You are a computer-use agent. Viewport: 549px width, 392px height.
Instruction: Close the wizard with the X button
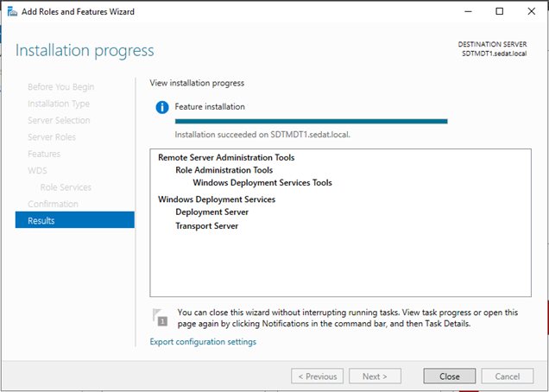[531, 11]
